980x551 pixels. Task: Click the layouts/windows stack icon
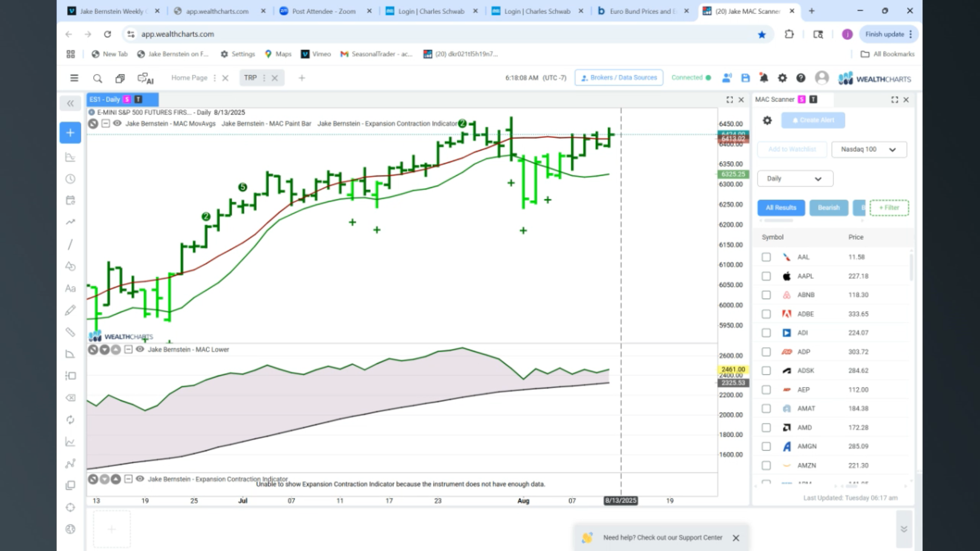tap(120, 78)
